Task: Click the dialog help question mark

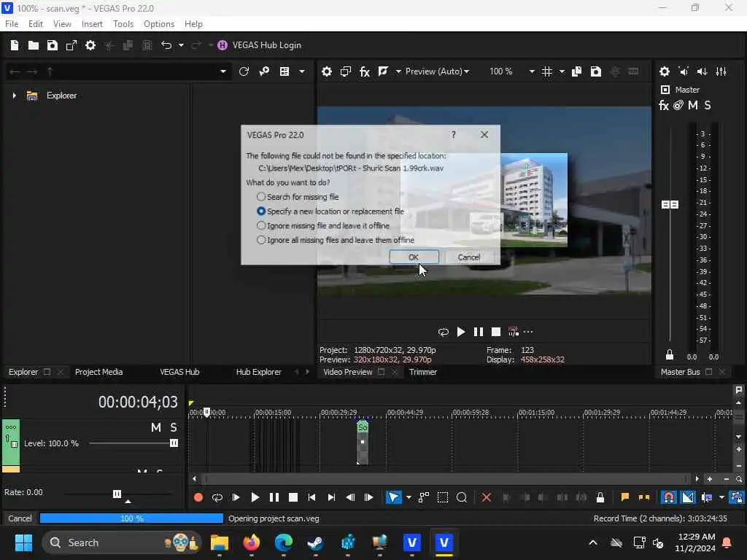Action: tap(454, 135)
